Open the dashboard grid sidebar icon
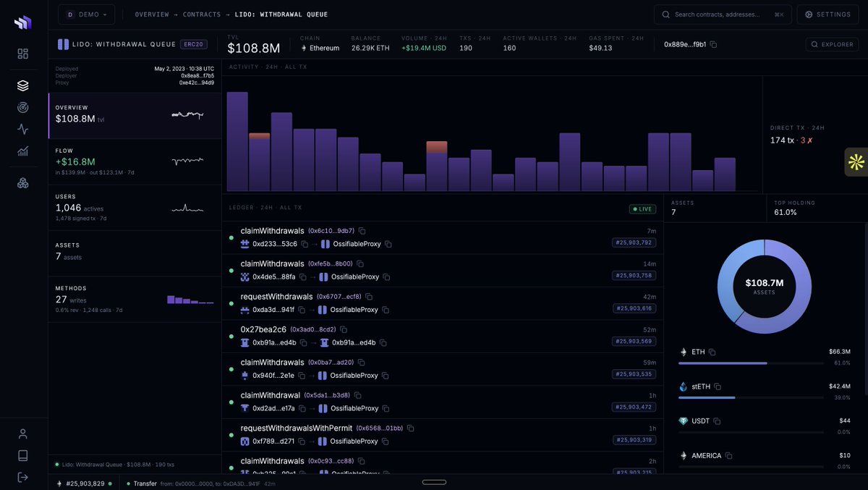The width and height of the screenshot is (868, 490). pos(23,54)
